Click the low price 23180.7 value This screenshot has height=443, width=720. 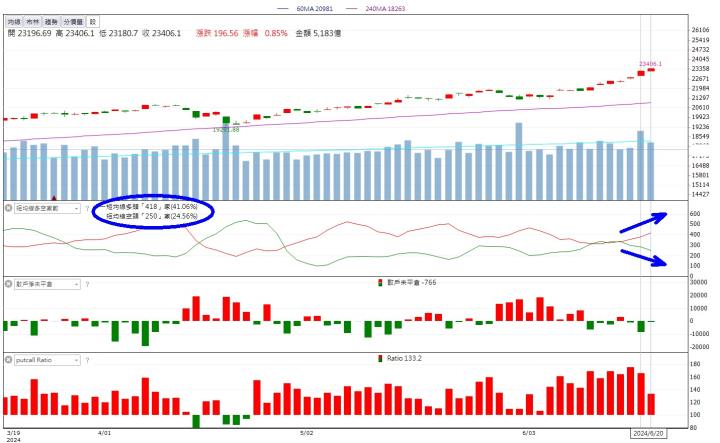tap(123, 34)
